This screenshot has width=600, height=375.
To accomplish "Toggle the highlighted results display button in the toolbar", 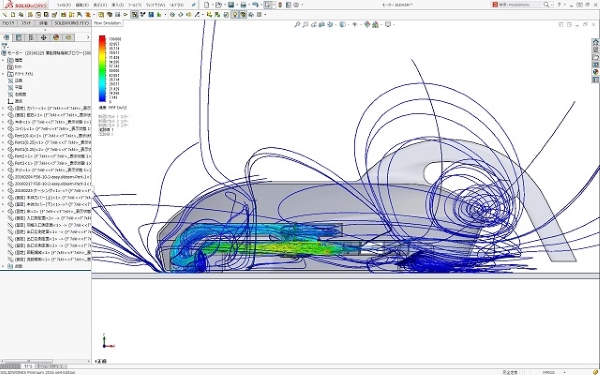I will pyautogui.click(x=134, y=15).
